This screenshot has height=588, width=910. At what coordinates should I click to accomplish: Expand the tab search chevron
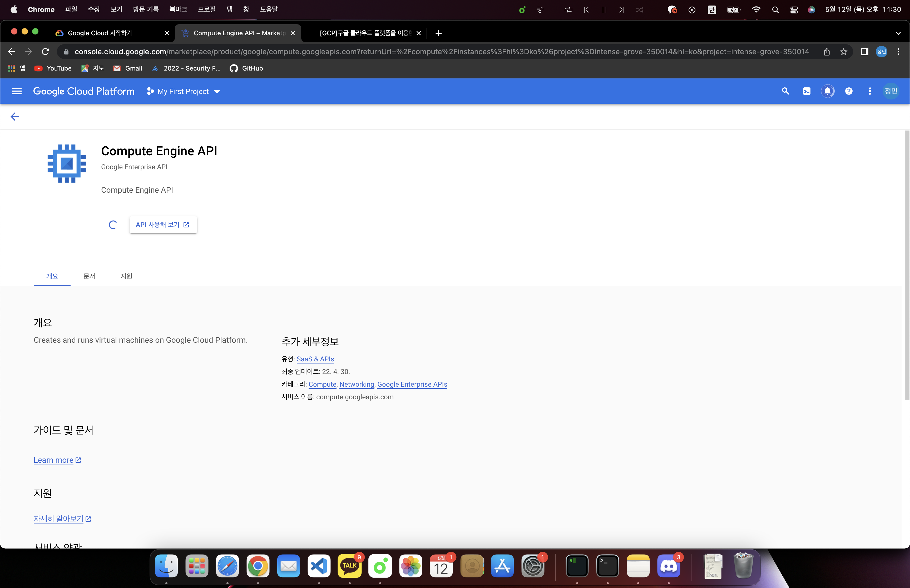pyautogui.click(x=898, y=33)
